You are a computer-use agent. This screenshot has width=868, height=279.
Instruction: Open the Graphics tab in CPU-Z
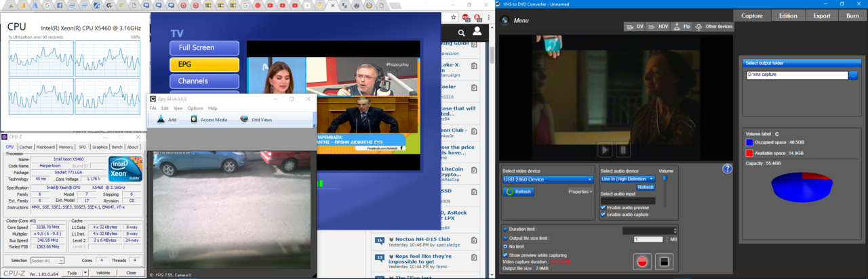[100, 147]
